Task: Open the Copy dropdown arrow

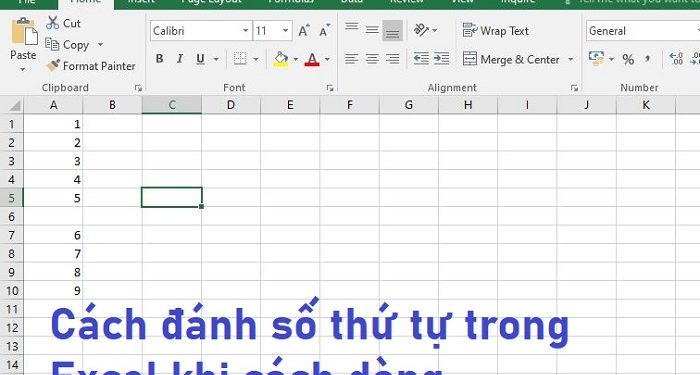Action: click(x=100, y=45)
